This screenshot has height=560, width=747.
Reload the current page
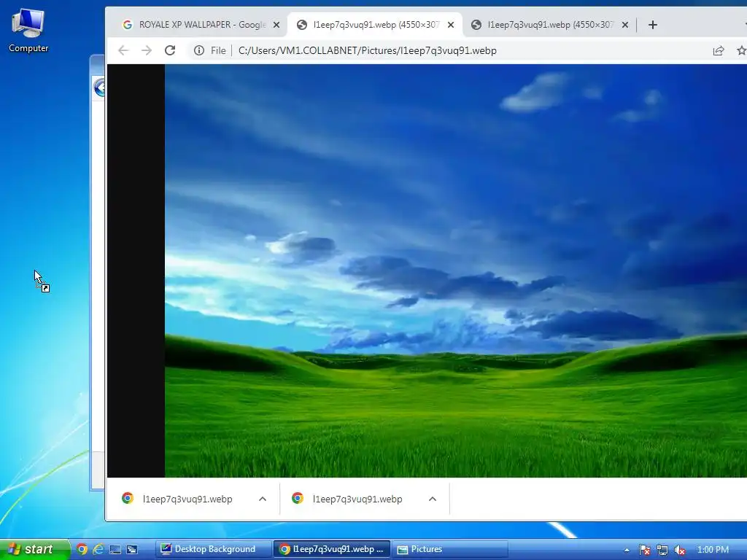(170, 50)
